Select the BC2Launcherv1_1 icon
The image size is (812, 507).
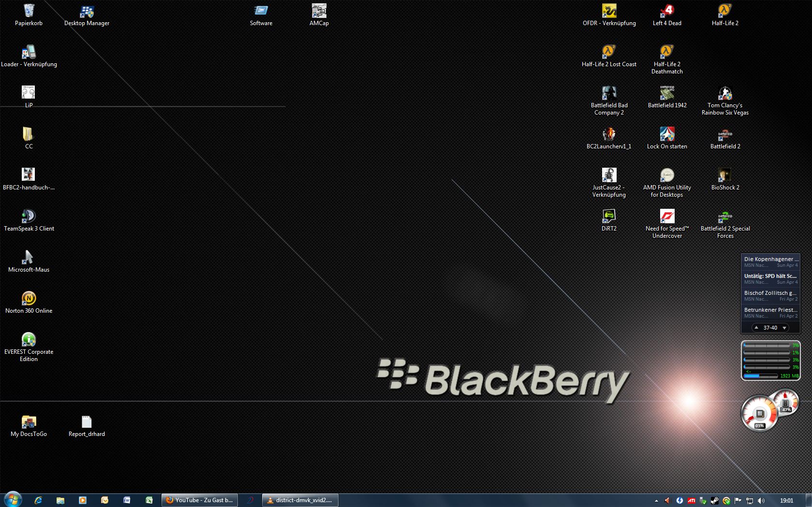[609, 138]
